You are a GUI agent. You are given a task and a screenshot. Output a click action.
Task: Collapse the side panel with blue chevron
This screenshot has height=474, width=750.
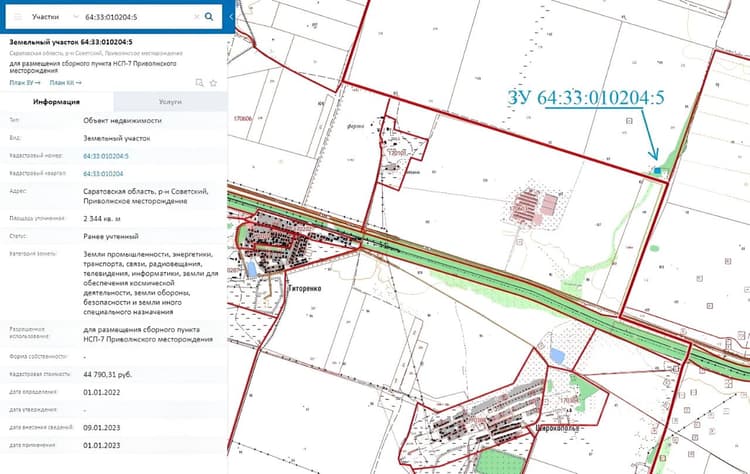pos(231,17)
